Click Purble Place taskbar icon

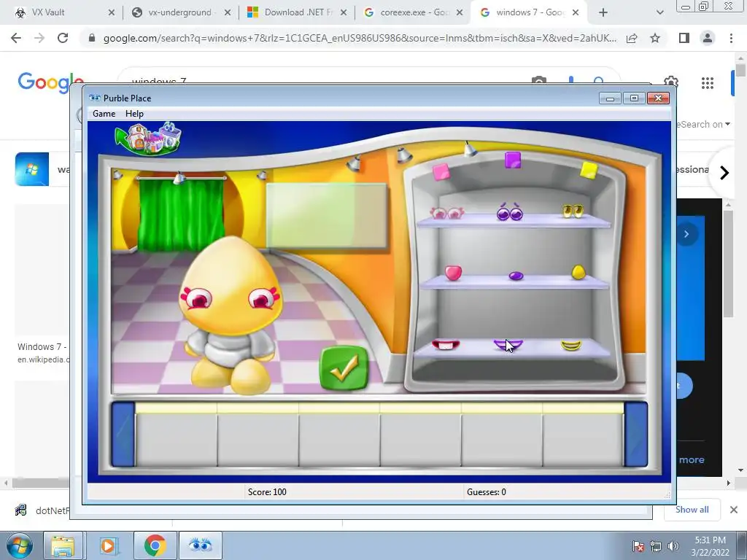[201, 545]
